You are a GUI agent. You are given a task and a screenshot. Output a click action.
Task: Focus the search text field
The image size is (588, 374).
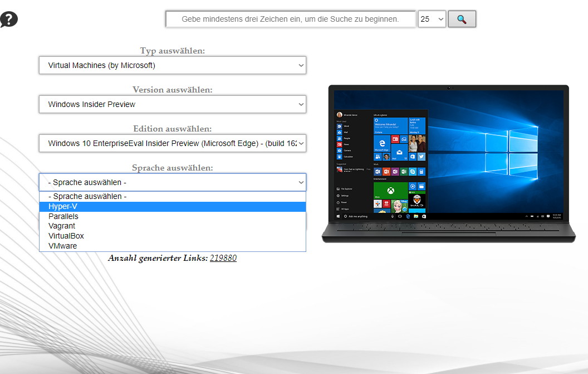tap(291, 19)
